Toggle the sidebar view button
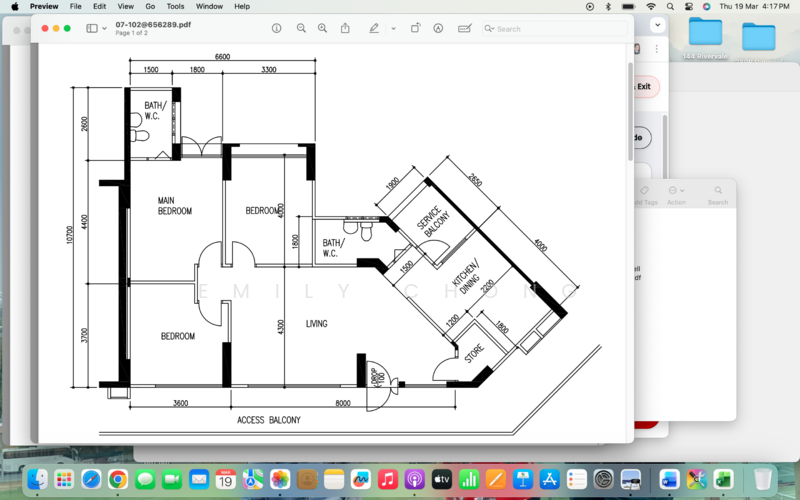Viewport: 800px width, 500px height. tap(92, 28)
